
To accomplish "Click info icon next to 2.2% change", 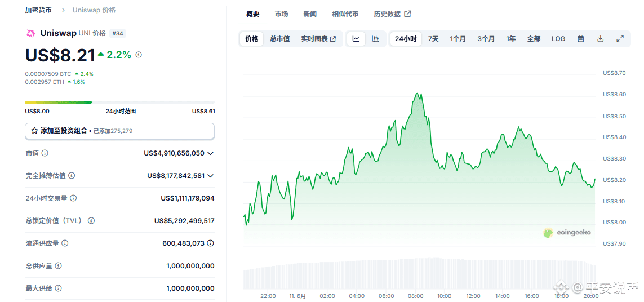I will tap(139, 55).
